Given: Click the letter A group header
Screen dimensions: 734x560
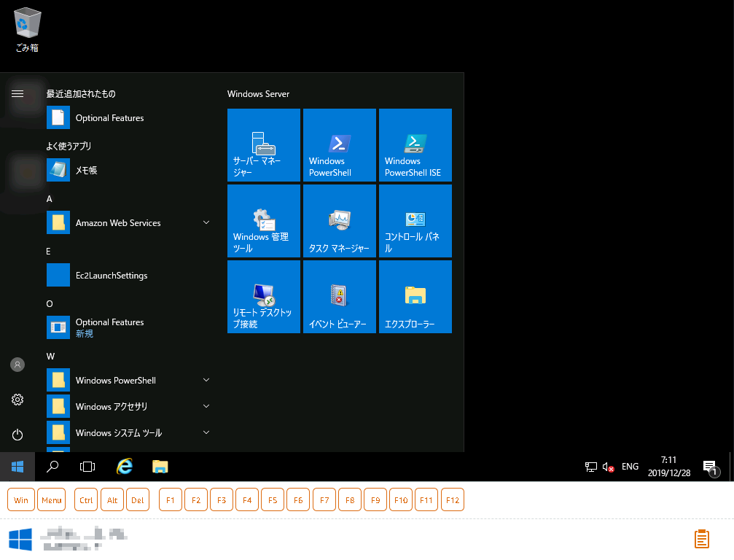Looking at the screenshot, I should [49, 199].
